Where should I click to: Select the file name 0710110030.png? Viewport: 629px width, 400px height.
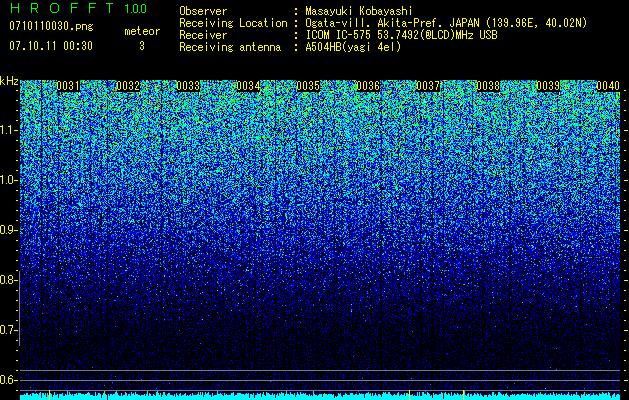(x=51, y=26)
